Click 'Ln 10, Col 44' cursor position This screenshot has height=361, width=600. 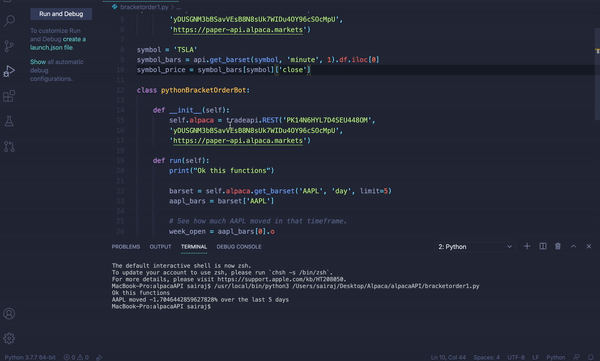(448, 357)
